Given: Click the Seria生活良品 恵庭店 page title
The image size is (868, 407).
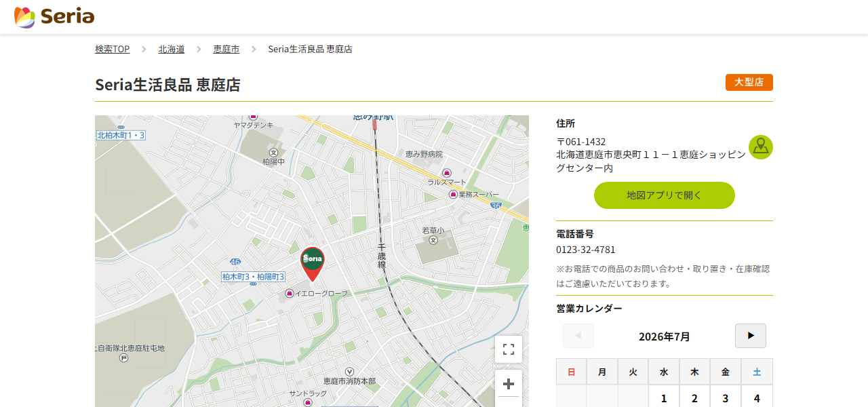Looking at the screenshot, I should click(167, 85).
